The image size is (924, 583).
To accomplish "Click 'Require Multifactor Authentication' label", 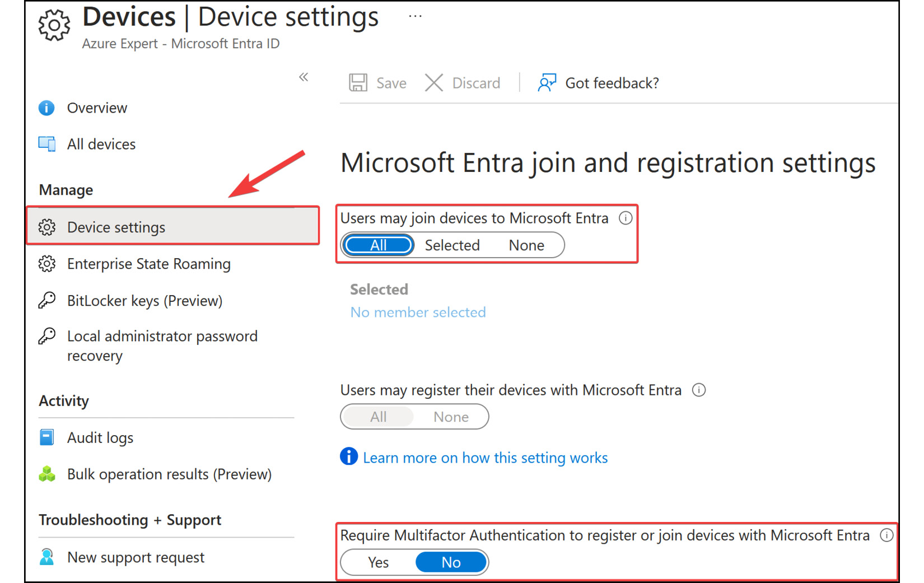I will [x=605, y=535].
